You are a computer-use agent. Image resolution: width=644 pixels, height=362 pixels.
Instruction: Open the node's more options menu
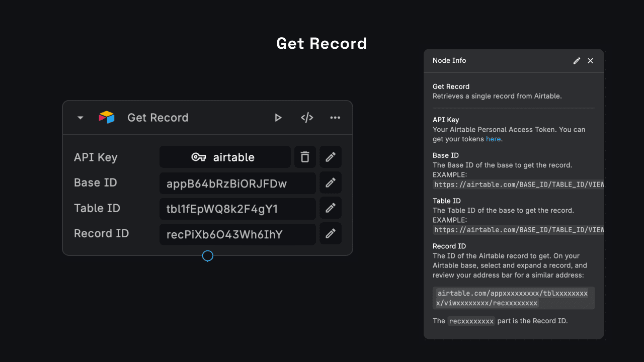pyautogui.click(x=335, y=117)
